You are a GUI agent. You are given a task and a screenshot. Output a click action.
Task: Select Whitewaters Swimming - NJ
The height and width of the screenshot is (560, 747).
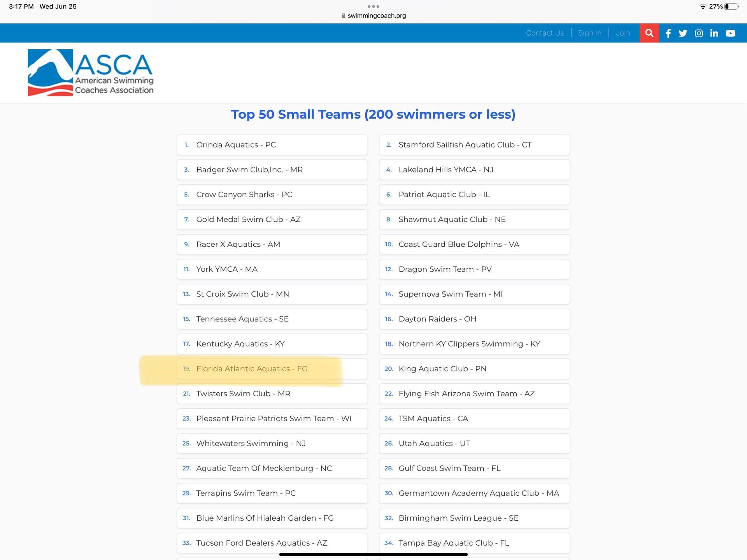(x=272, y=444)
